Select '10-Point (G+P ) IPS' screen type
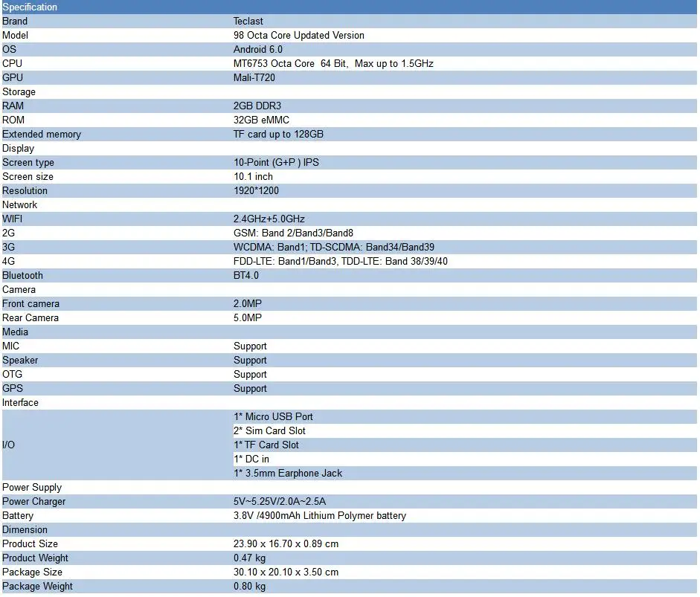 point(276,162)
